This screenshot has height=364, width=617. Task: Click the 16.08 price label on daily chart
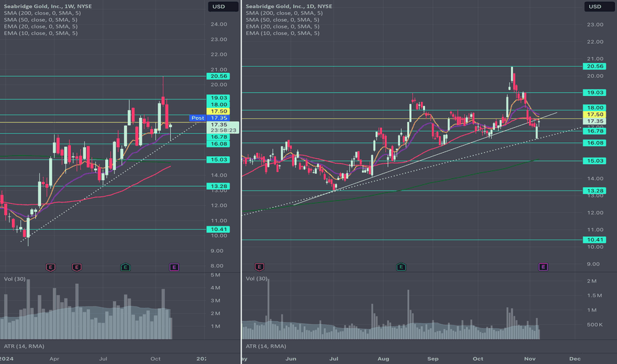pyautogui.click(x=594, y=143)
